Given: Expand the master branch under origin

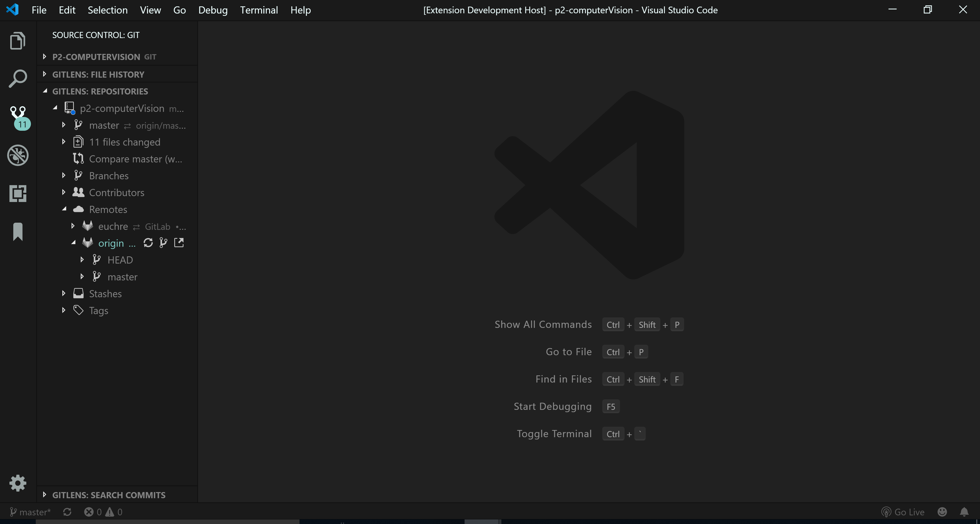Looking at the screenshot, I should coord(82,277).
